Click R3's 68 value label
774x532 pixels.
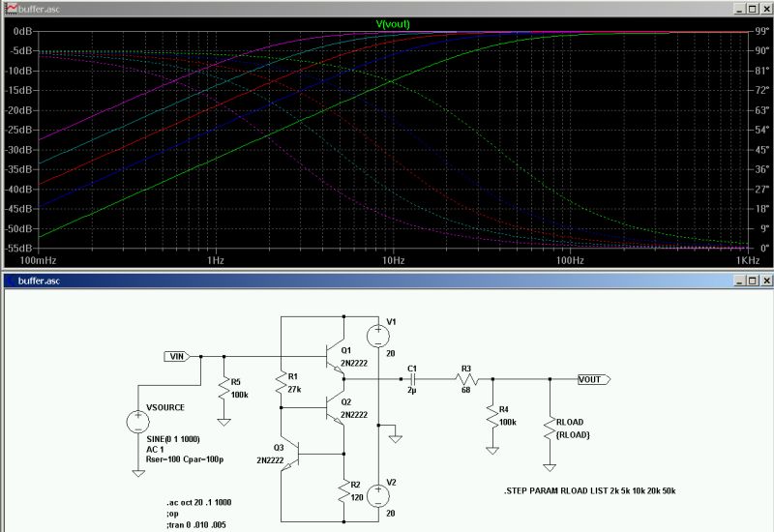pyautogui.click(x=466, y=390)
